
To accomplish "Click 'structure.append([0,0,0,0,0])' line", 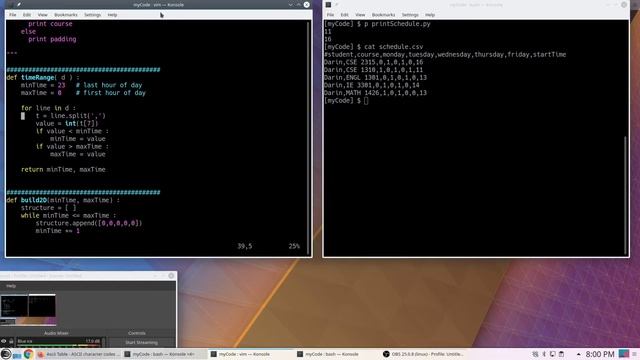I will (89, 223).
